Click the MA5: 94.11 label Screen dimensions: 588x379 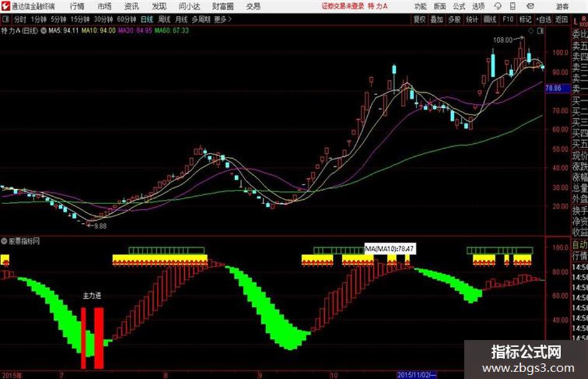(63, 30)
